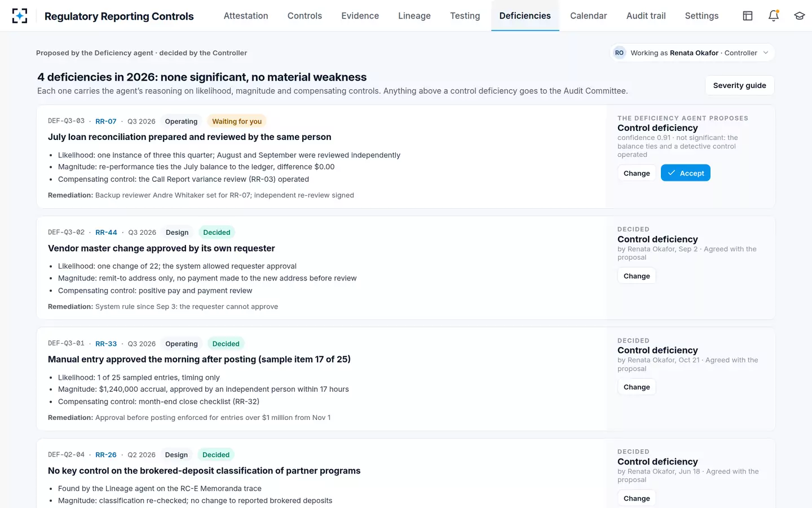Click the graduation cap help icon
Screen dimensions: 812x508
click(x=800, y=16)
